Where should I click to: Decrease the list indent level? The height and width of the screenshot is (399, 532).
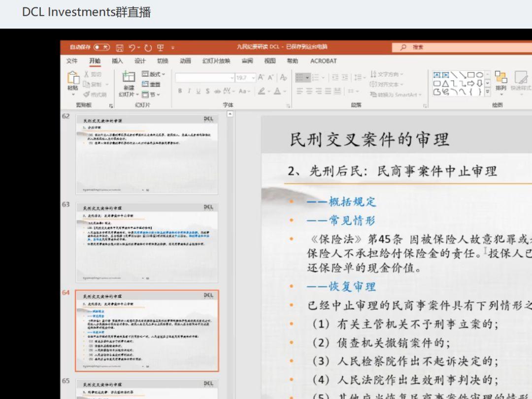[335, 78]
